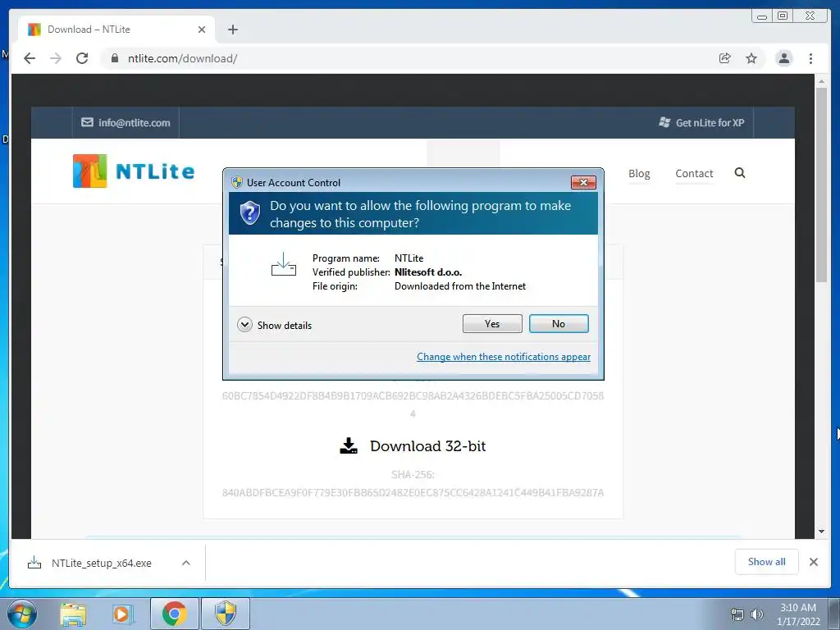Viewport: 840px width, 630px height.
Task: Click the volume speaker tray icon
Action: pos(757,614)
